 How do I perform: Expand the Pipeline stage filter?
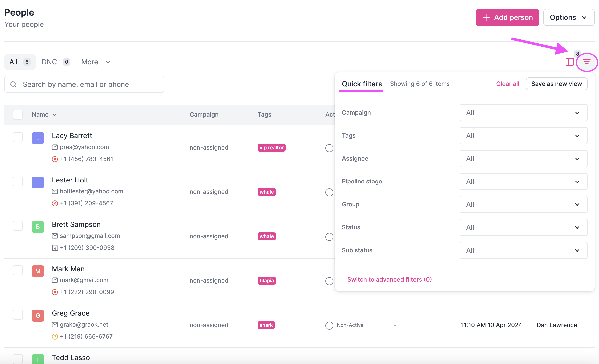click(523, 182)
